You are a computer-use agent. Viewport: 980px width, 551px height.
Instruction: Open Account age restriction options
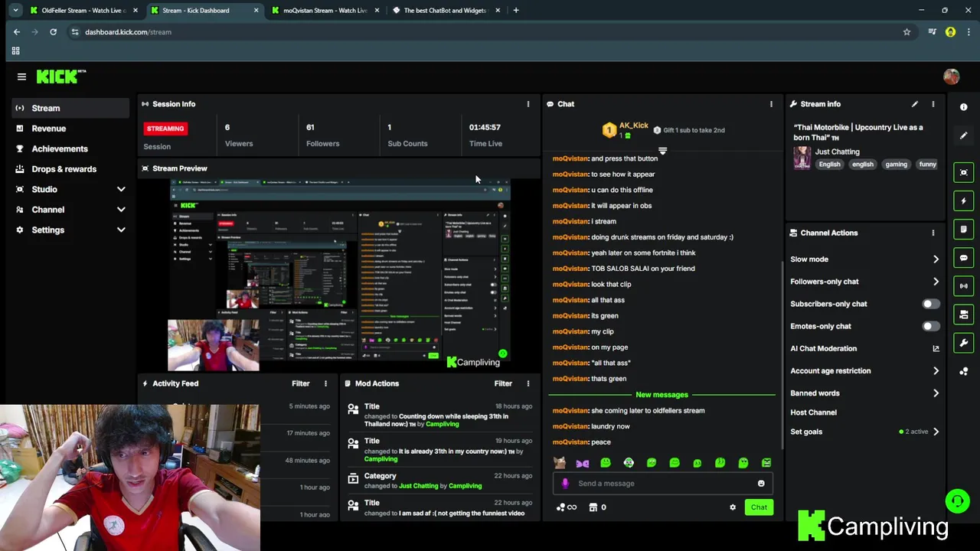click(936, 371)
